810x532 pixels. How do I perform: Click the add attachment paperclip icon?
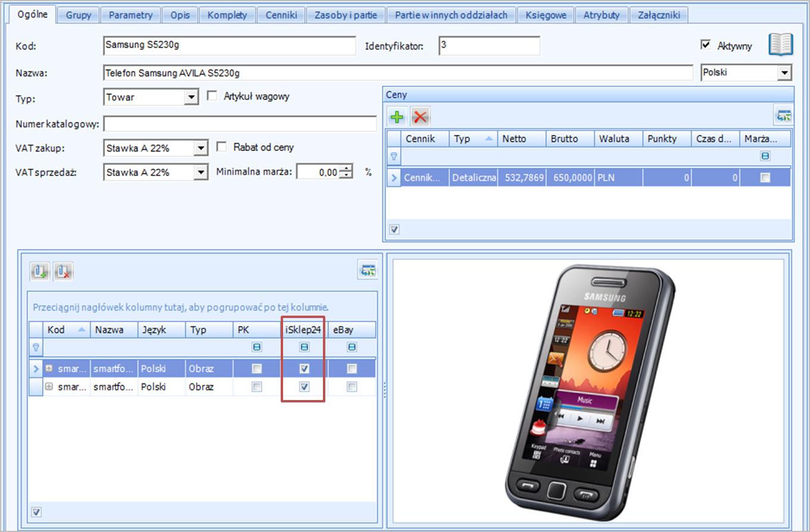pyautogui.click(x=40, y=272)
